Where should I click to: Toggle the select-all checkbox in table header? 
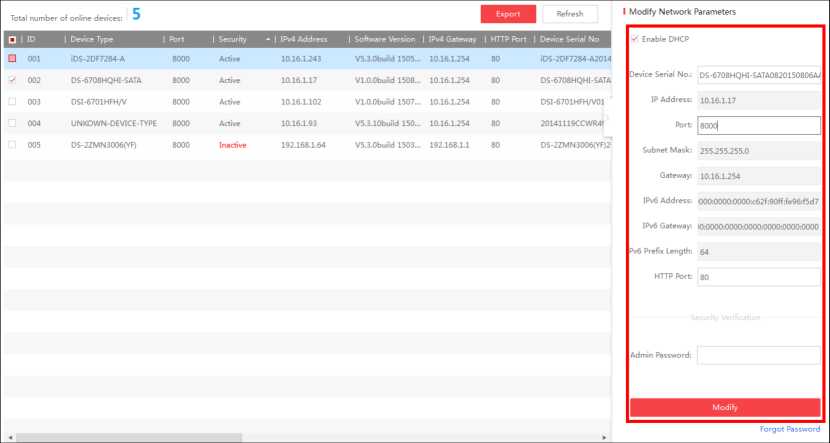[x=11, y=39]
